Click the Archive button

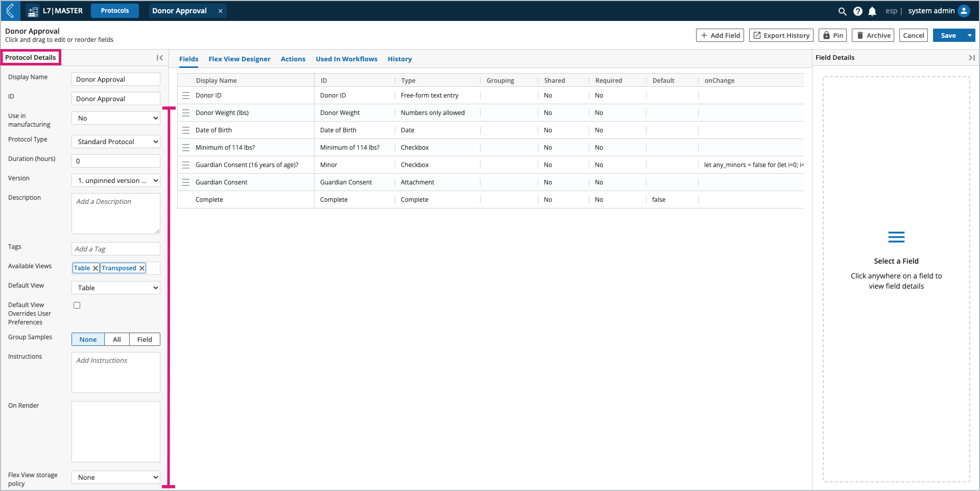click(x=873, y=35)
